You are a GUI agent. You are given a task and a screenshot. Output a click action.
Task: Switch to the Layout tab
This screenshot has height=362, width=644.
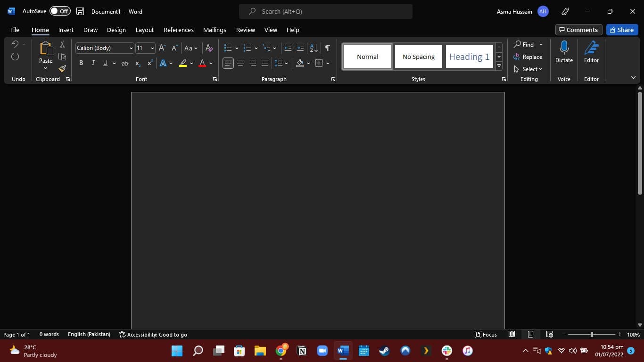[144, 30]
